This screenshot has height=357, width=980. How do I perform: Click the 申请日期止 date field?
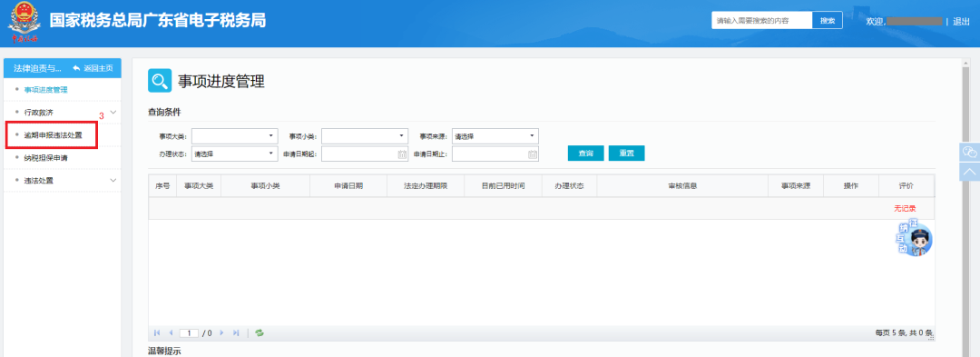495,154
